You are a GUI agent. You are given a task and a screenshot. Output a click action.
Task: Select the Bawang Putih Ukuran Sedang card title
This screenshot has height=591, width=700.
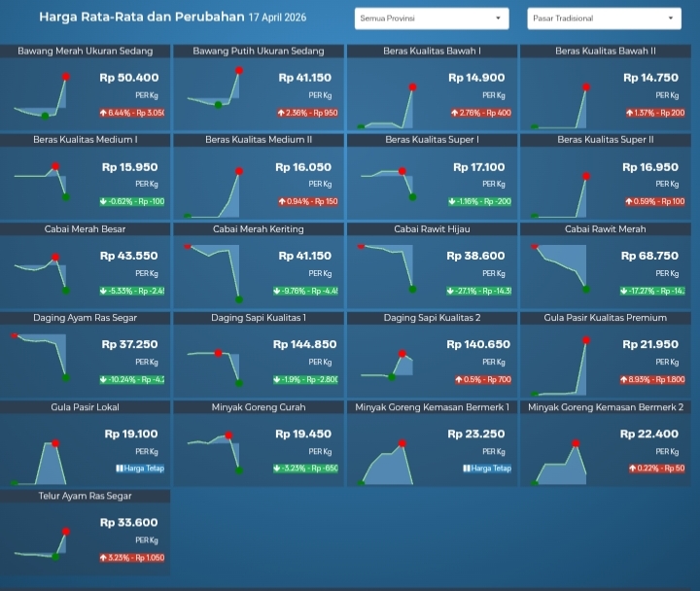pyautogui.click(x=259, y=51)
